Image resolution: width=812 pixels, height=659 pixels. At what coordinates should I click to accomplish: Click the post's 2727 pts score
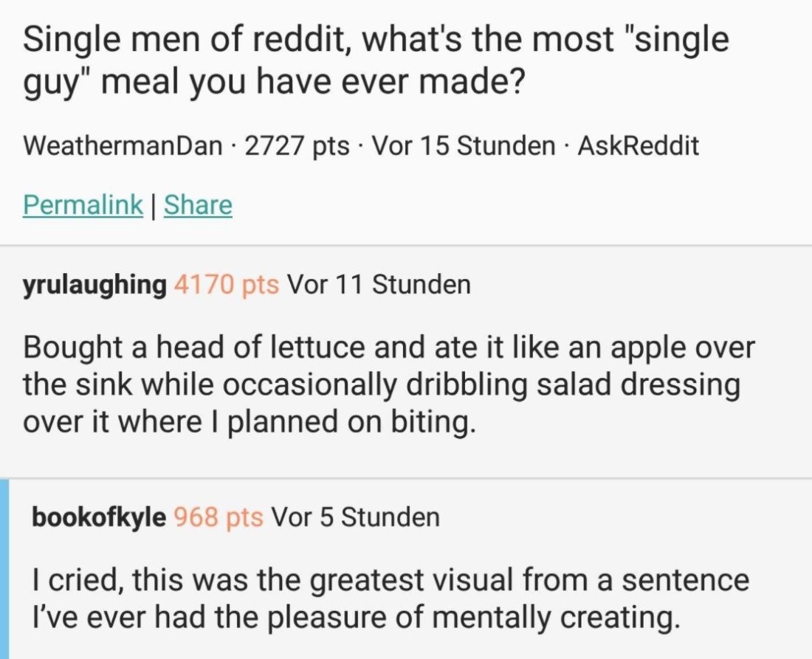point(297,145)
